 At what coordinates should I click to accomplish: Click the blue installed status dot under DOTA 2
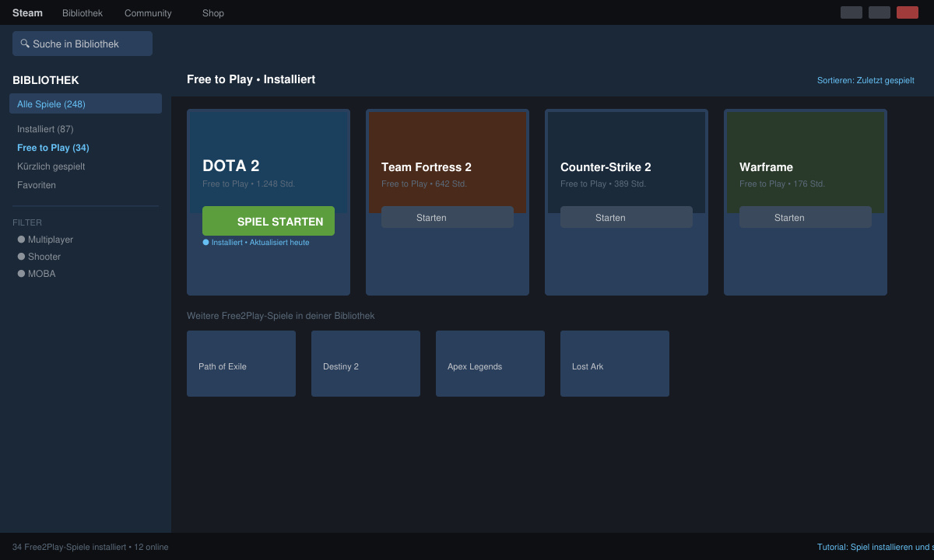click(x=205, y=242)
